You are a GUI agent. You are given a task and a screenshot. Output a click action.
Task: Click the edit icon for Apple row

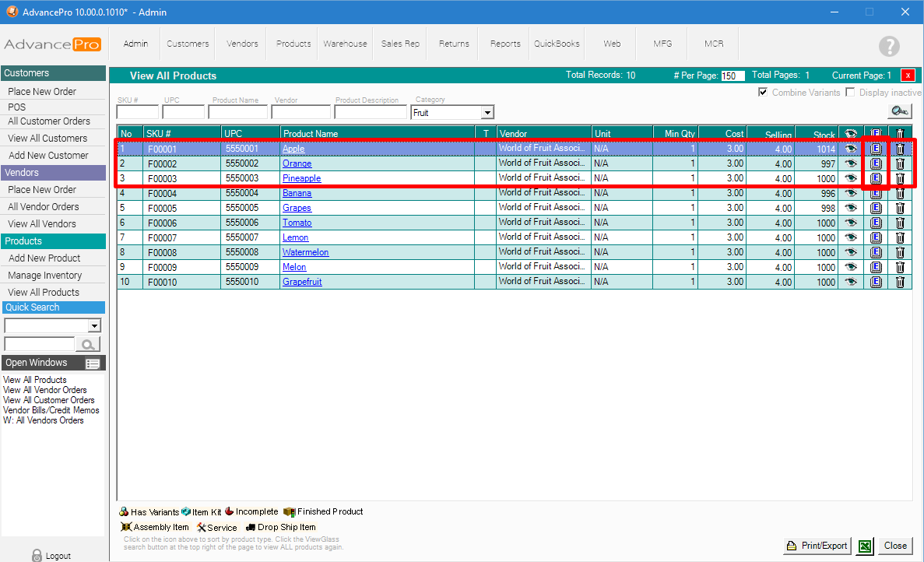tap(876, 149)
